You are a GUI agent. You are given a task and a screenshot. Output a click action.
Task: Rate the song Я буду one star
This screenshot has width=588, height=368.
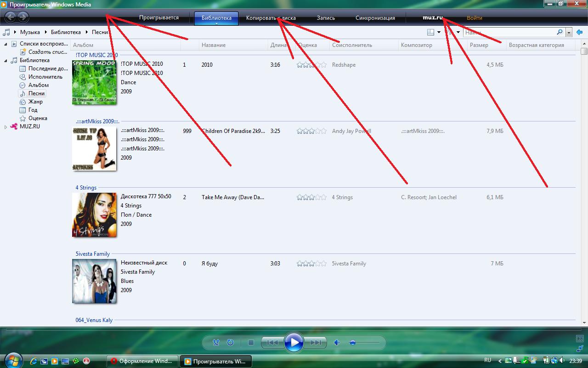tap(300, 264)
